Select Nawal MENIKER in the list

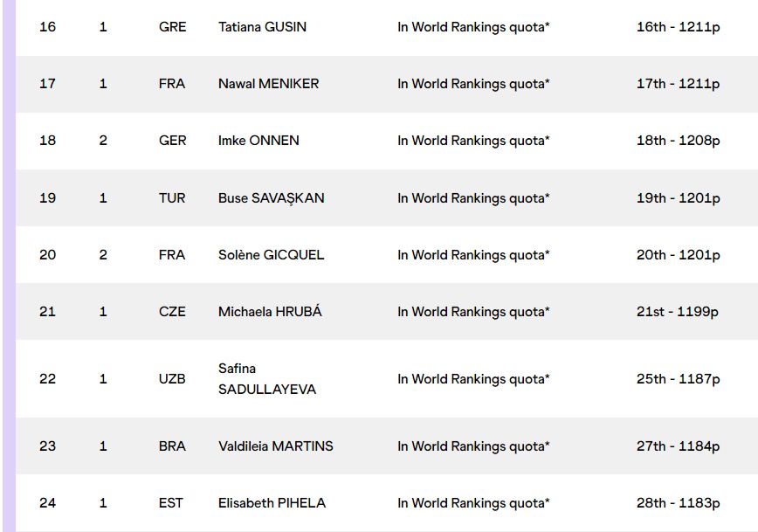268,84
